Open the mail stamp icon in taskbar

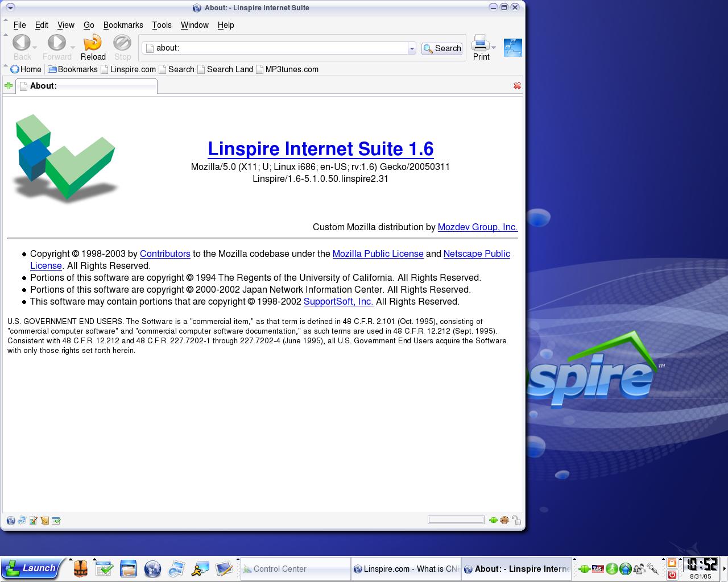tap(176, 568)
